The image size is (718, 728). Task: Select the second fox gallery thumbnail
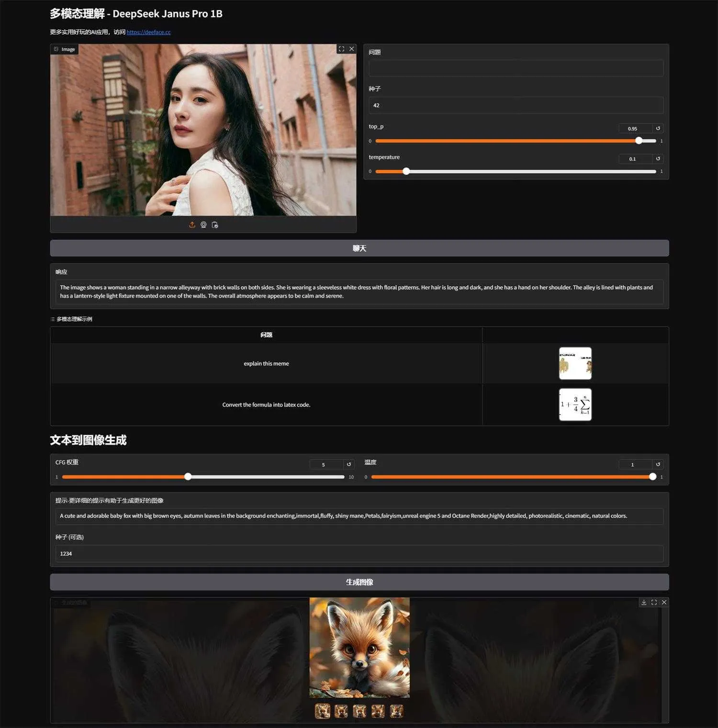(341, 711)
